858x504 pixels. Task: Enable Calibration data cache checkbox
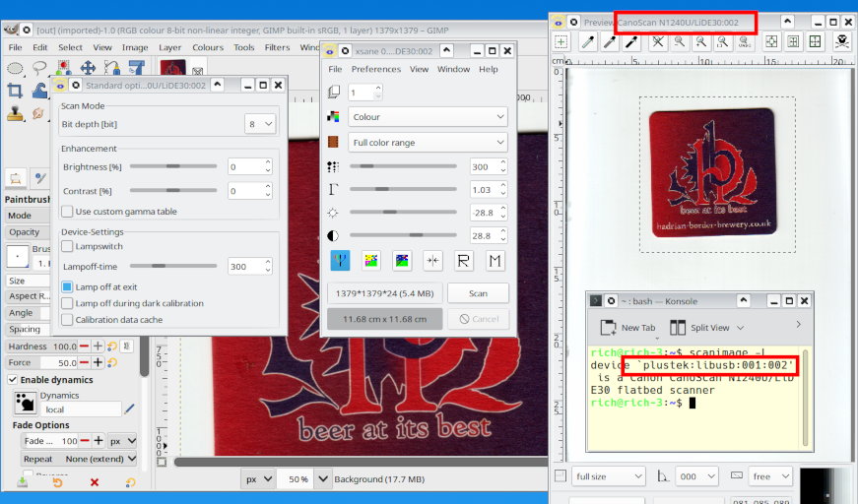pyautogui.click(x=67, y=319)
